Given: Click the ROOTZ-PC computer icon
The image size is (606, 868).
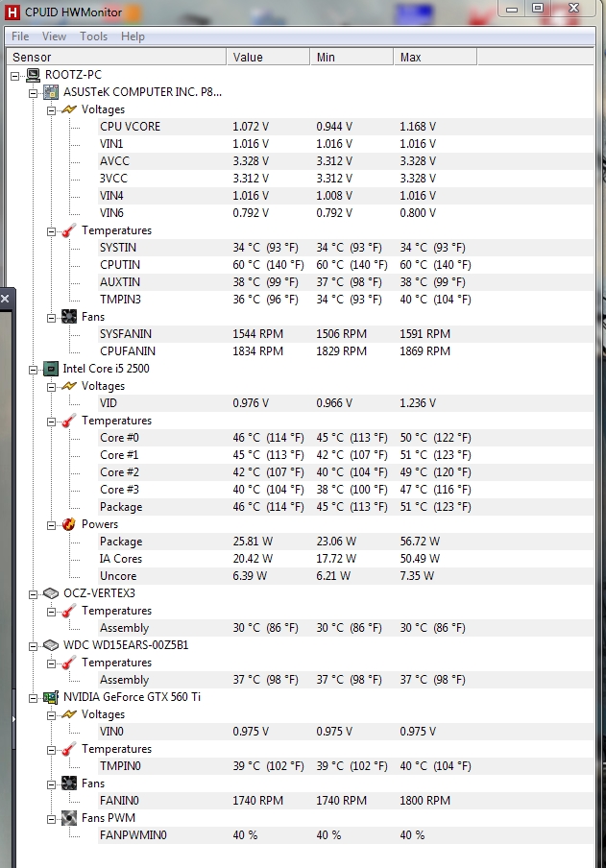Looking at the screenshot, I should click(33, 75).
